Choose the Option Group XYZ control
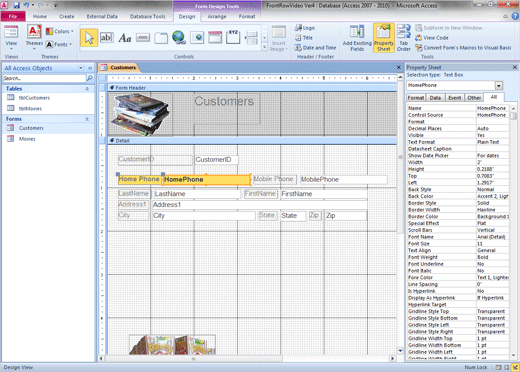The image size is (520, 372). tap(233, 37)
